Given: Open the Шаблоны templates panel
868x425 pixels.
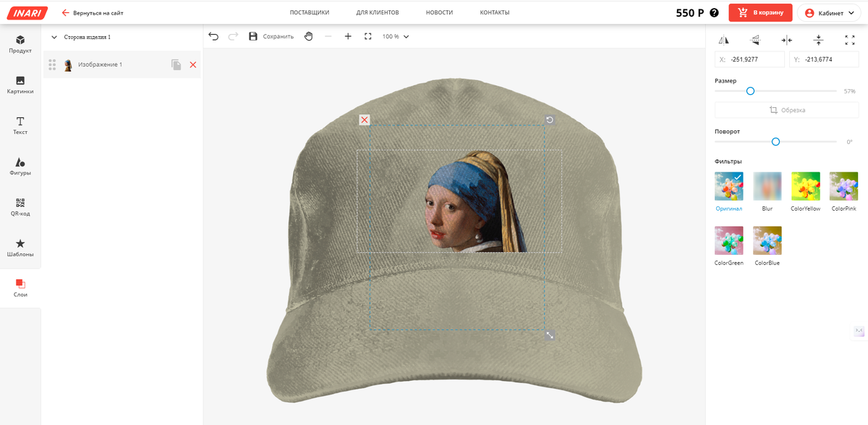Looking at the screenshot, I should (20, 248).
